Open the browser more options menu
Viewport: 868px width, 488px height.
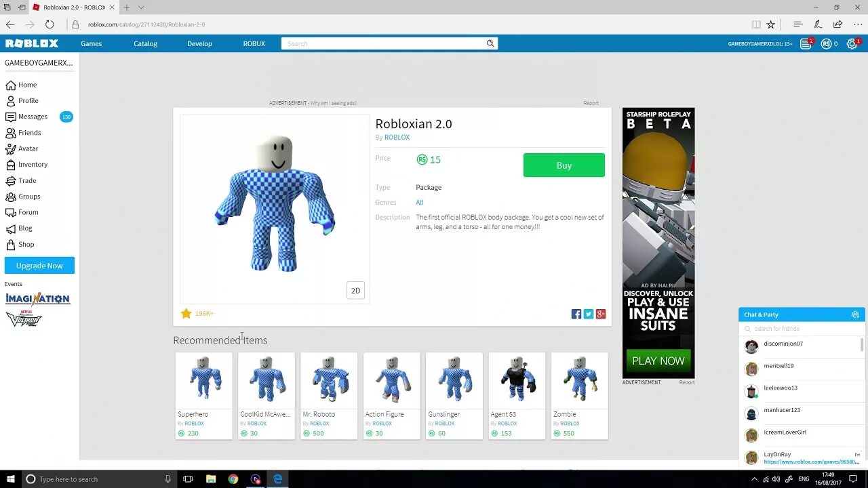[x=857, y=24]
